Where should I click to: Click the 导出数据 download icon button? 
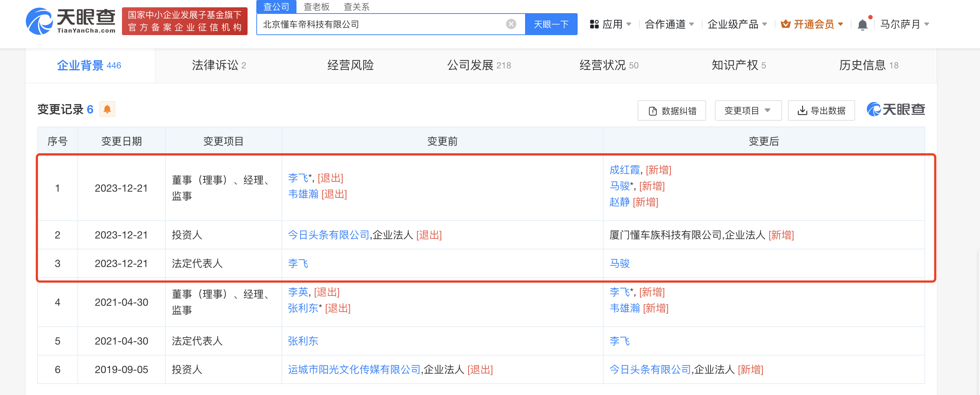point(821,111)
